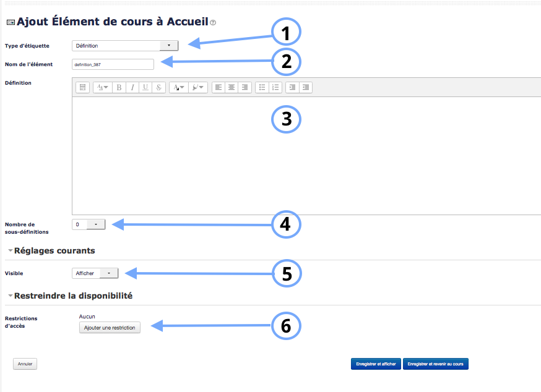
Task: Align text to the left
Action: coord(219,88)
